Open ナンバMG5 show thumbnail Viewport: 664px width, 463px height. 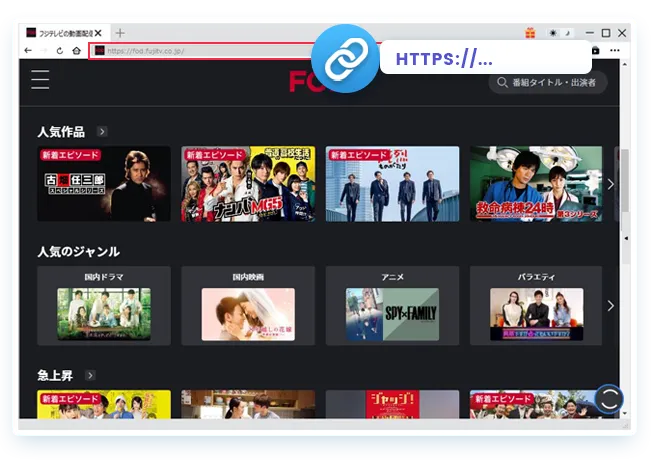tap(248, 184)
